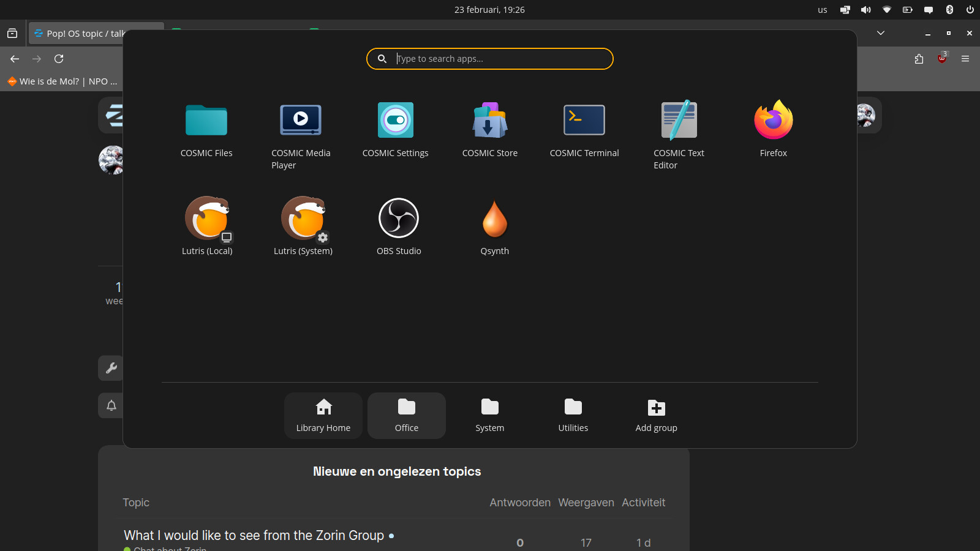
Task: Open the battery applet
Action: (x=908, y=10)
